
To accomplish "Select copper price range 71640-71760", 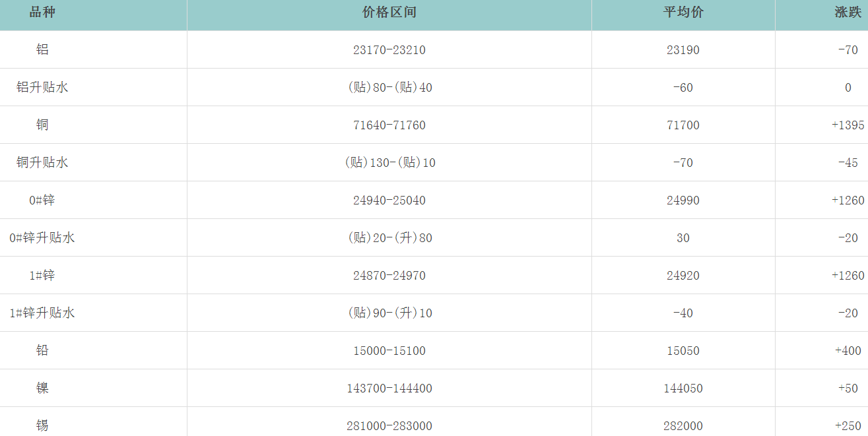I will (389, 125).
